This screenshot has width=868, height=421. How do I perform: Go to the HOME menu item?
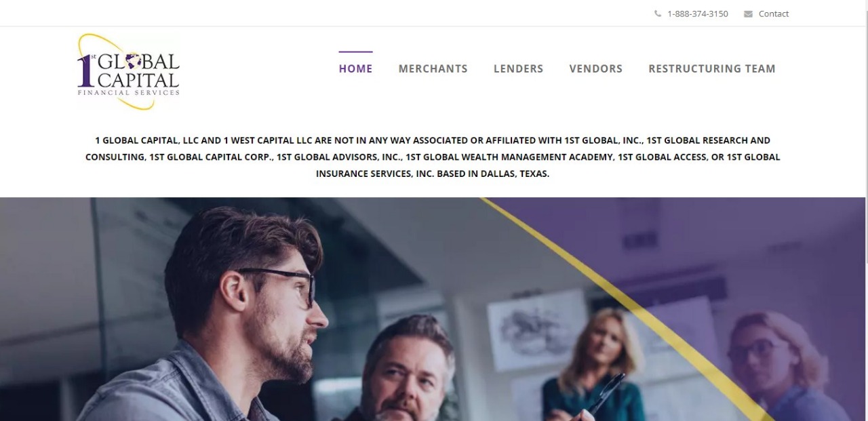click(356, 68)
